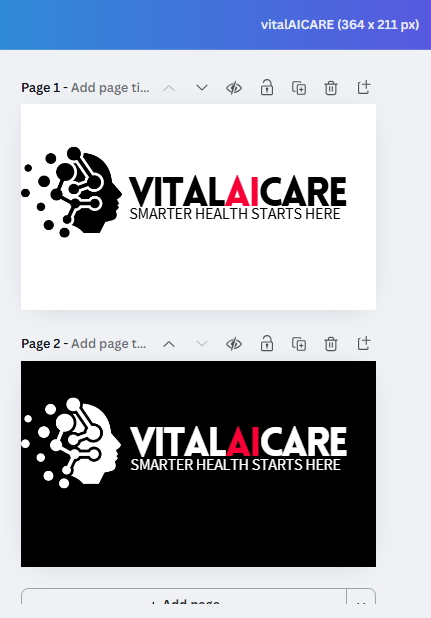The height and width of the screenshot is (618, 431).
Task: Click the disabled up chevron on Page 1
Action: tap(169, 88)
